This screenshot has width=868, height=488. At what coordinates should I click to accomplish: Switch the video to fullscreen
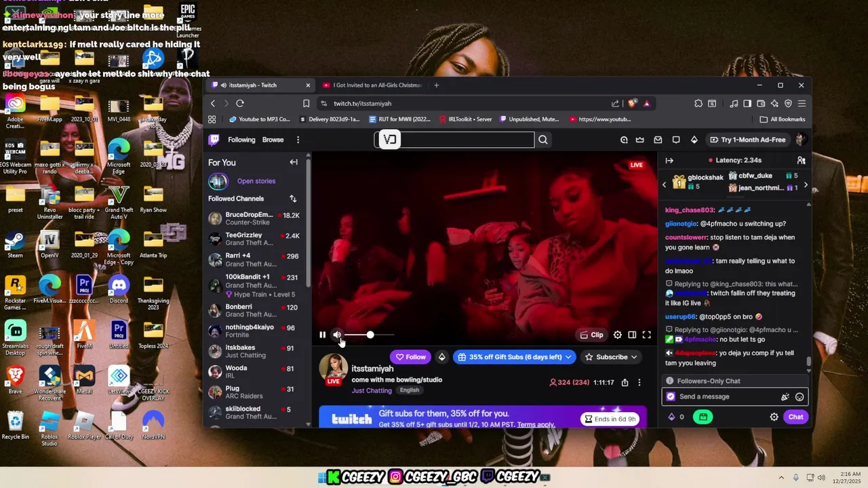[x=647, y=335]
